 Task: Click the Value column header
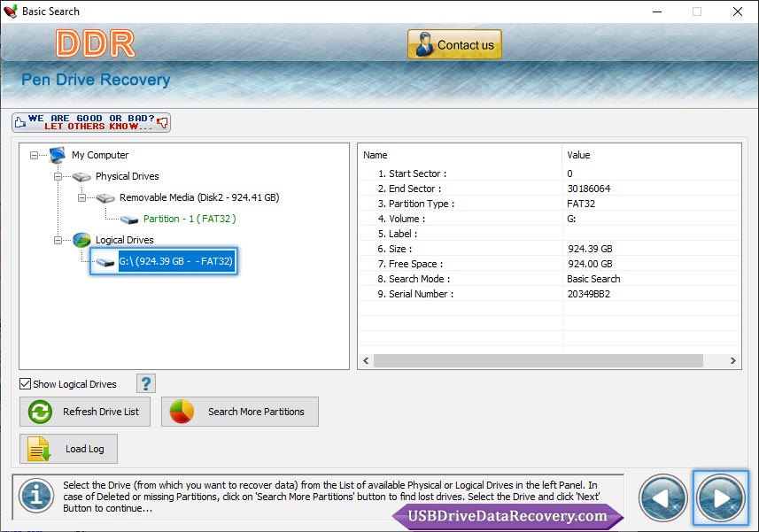[x=578, y=155]
